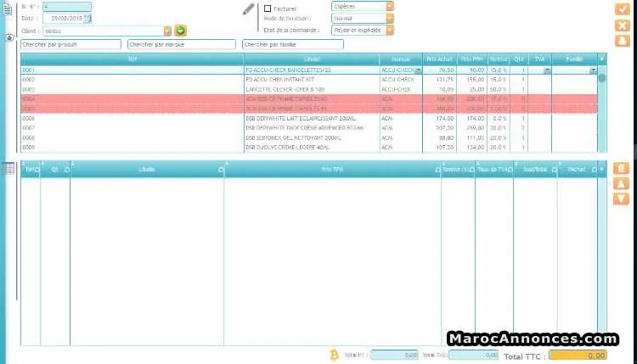Expand the Famille cell dropdown in row 0001

593,70
